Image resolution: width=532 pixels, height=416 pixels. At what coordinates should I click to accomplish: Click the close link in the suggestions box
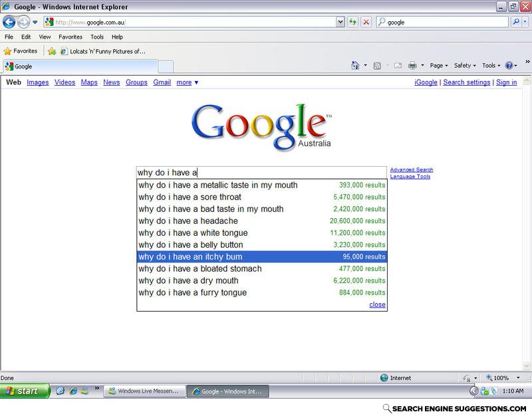(377, 304)
